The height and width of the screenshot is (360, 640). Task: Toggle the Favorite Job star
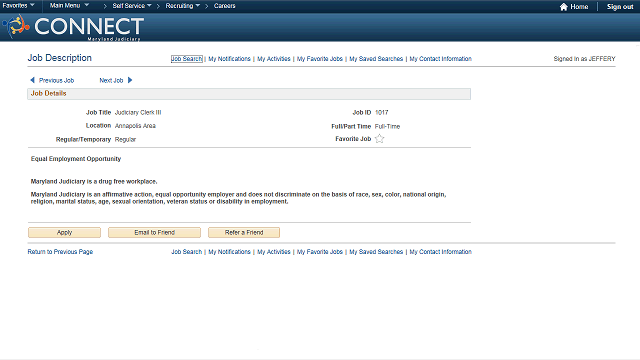coord(380,139)
